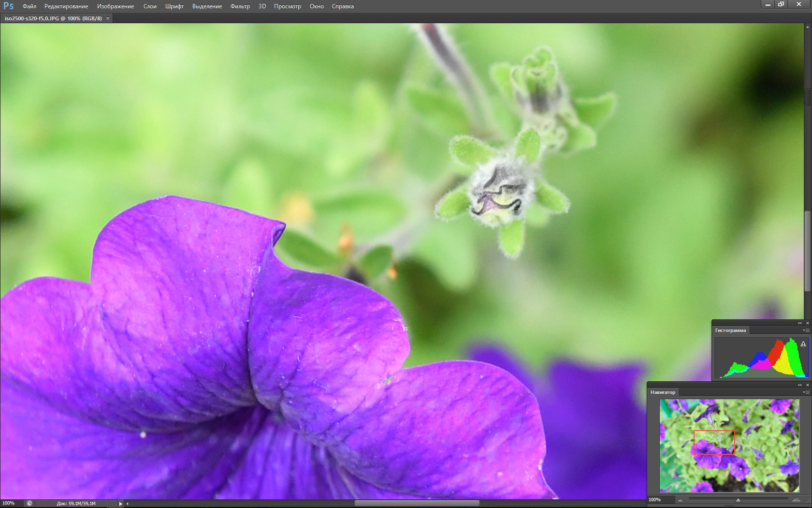Click the Photoshop Ps logo icon
Image resolution: width=812 pixels, height=508 pixels.
click(x=9, y=6)
